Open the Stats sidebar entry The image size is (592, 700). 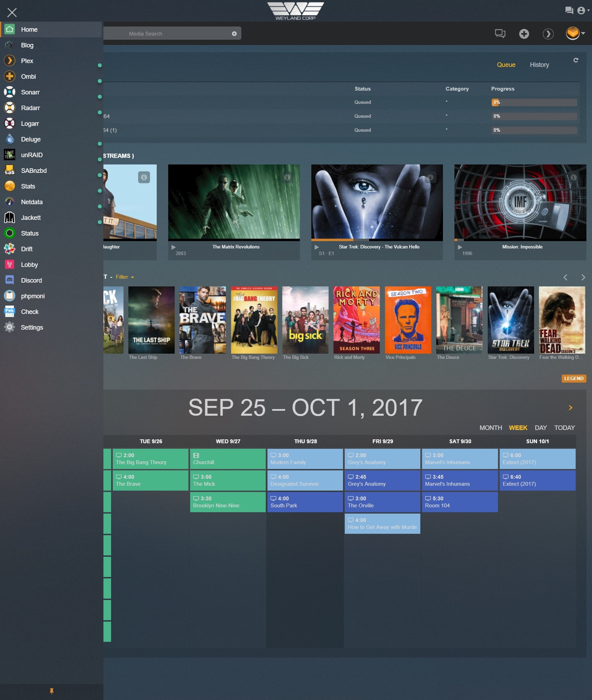coord(51,186)
